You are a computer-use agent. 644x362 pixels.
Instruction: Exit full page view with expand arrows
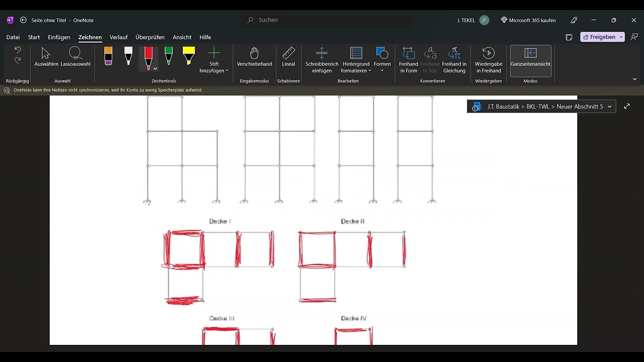[x=627, y=106]
